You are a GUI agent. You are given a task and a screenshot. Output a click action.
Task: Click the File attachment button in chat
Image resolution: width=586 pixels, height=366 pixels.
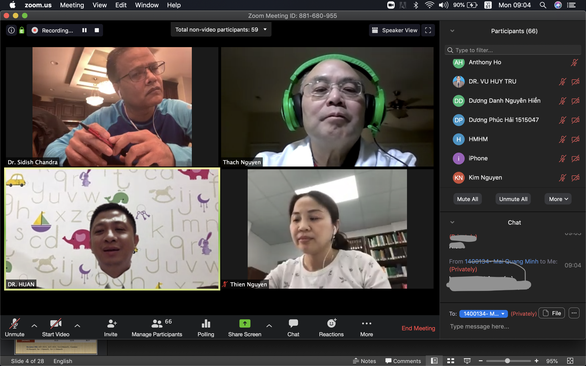tap(552, 313)
